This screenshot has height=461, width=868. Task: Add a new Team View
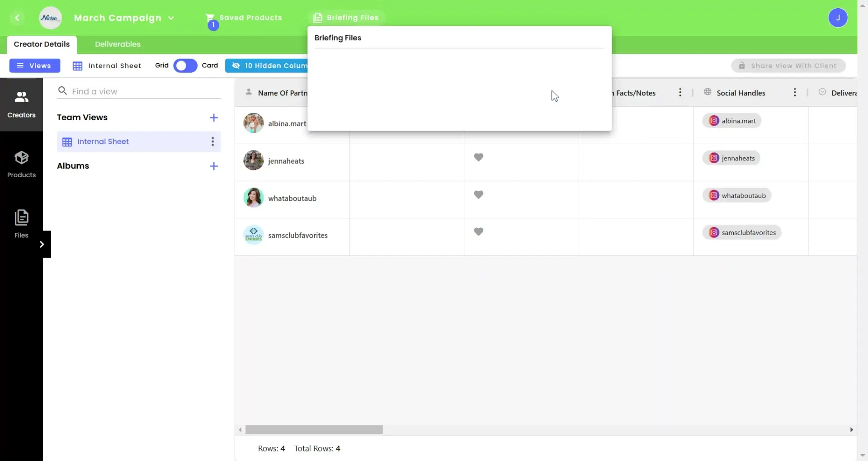[x=214, y=118]
